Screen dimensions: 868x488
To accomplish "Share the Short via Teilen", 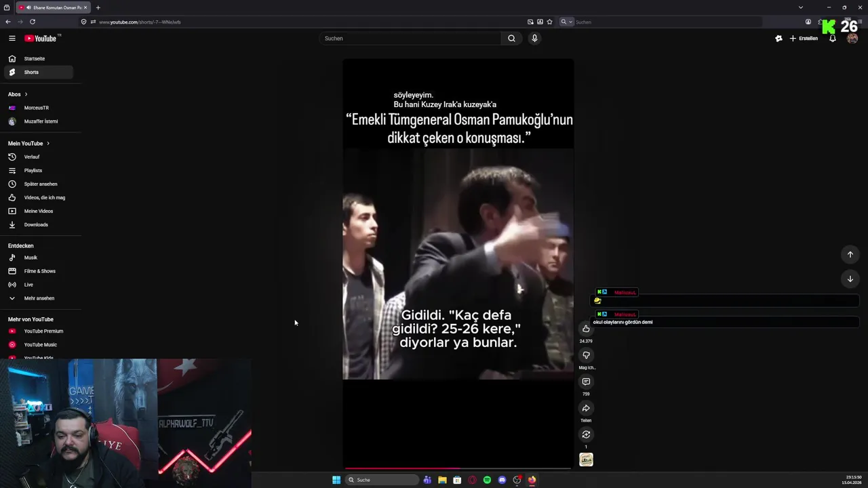I will [586, 408].
